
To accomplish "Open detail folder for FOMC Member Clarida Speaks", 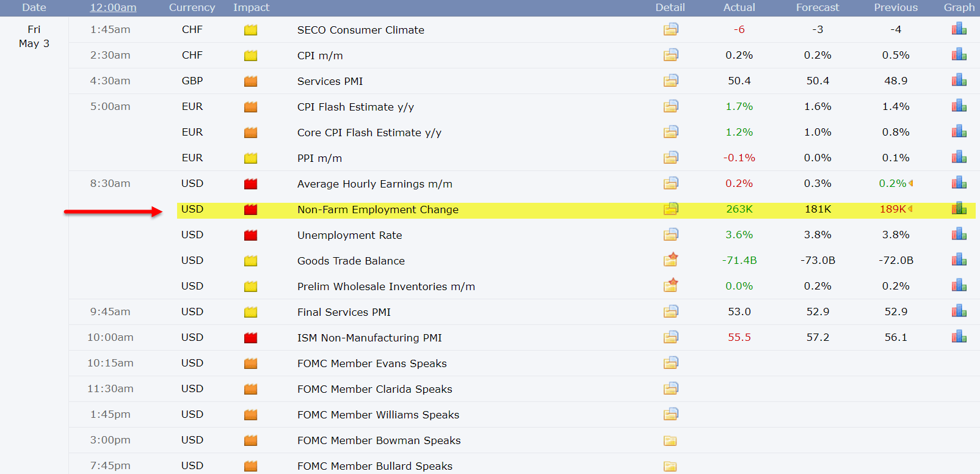I will [670, 388].
